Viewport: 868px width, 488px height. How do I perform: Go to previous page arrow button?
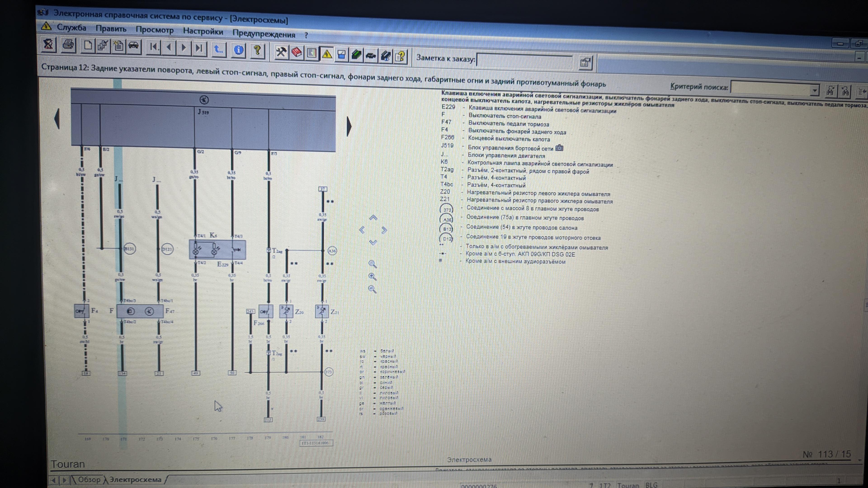169,47
